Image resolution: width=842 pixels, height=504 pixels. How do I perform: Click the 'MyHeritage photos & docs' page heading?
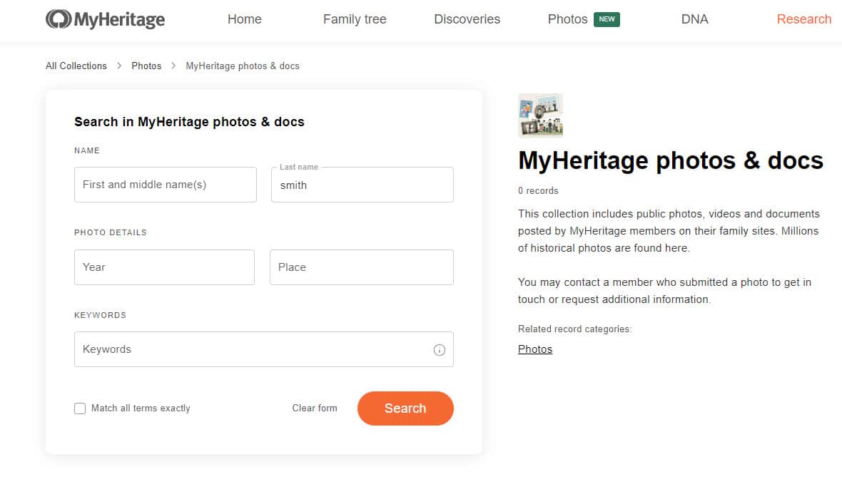pyautogui.click(x=671, y=160)
